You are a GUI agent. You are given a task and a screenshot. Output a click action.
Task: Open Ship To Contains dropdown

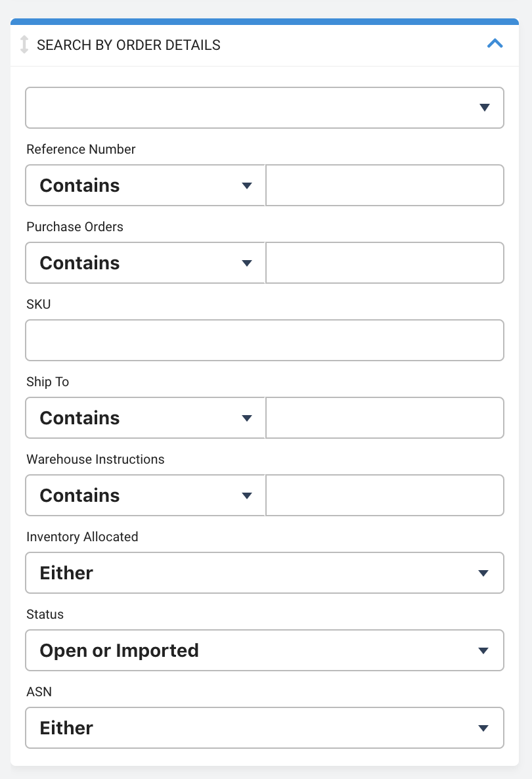pyautogui.click(x=146, y=418)
